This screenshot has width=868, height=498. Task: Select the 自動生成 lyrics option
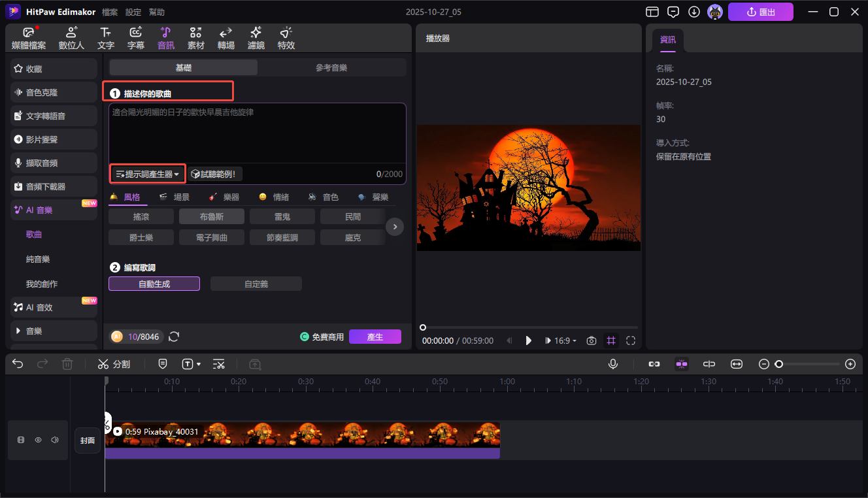[x=154, y=284]
